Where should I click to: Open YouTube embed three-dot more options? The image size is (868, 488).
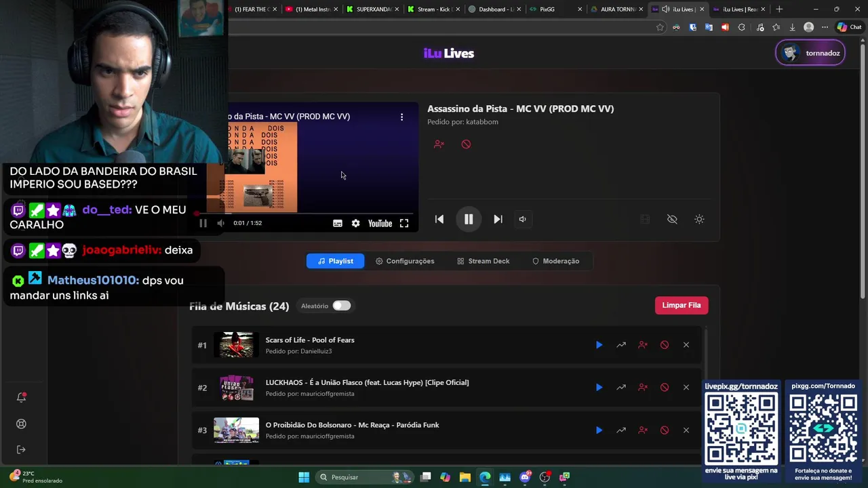pos(401,117)
